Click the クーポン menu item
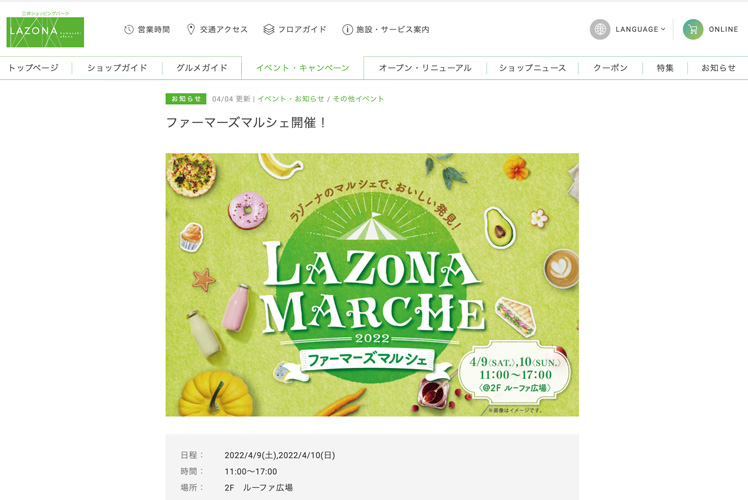The height and width of the screenshot is (500, 748). coord(610,68)
